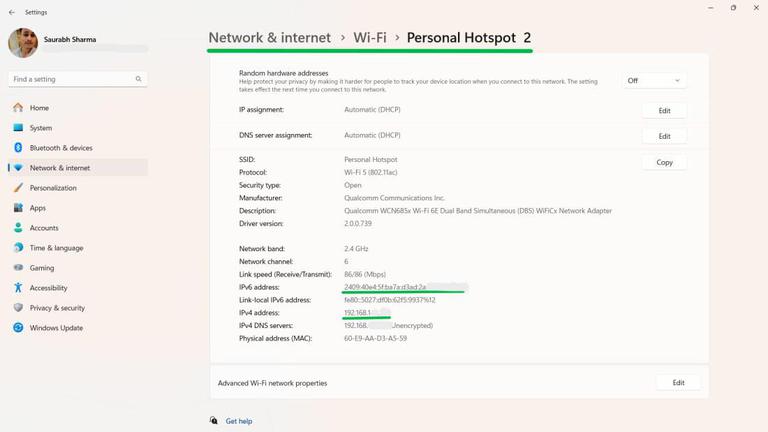Image resolution: width=768 pixels, height=432 pixels.
Task: Select Accessibility in the sidebar
Action: pos(48,288)
